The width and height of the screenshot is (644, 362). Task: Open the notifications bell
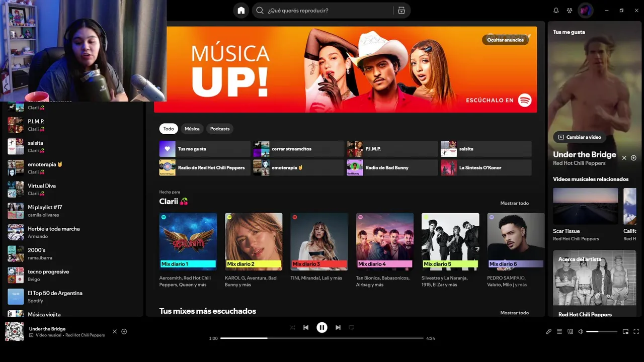click(x=556, y=10)
